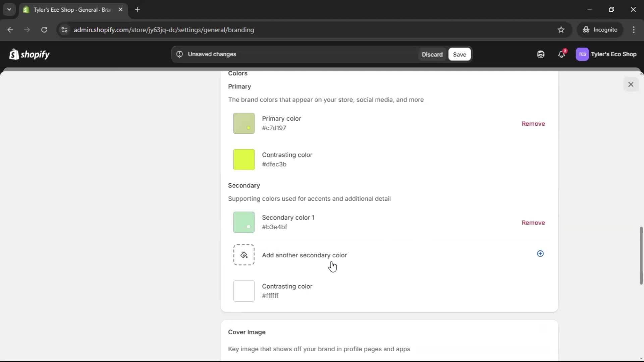Reload the page using the refresh icon
Screen dimensions: 644x362
[x=44, y=30]
